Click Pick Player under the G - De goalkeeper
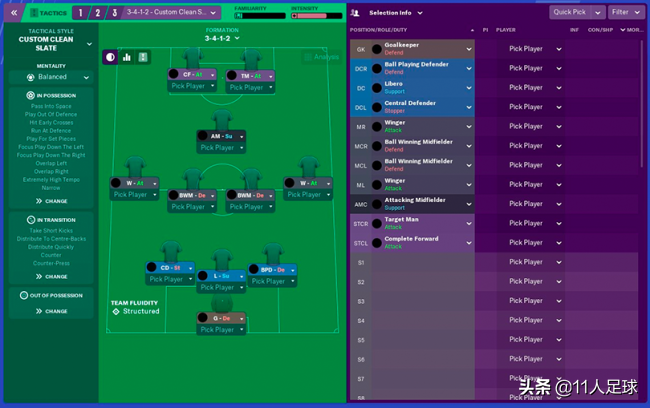 (x=221, y=330)
